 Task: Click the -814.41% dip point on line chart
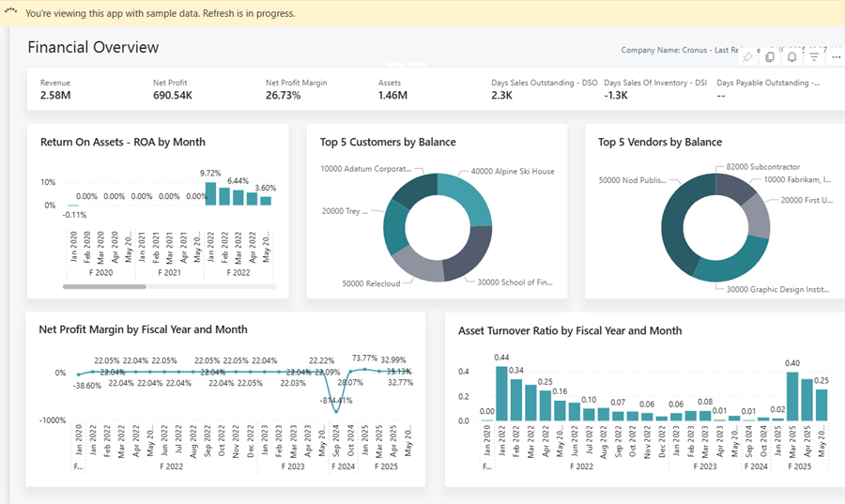(x=337, y=411)
